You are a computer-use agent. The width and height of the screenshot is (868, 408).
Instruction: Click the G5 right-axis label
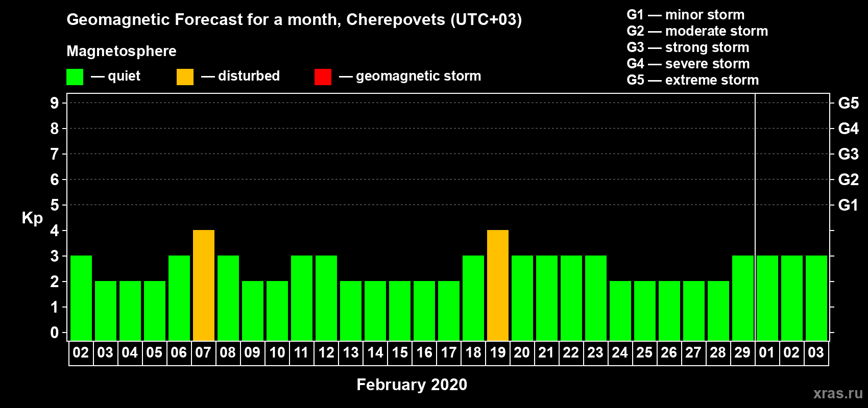(x=849, y=103)
